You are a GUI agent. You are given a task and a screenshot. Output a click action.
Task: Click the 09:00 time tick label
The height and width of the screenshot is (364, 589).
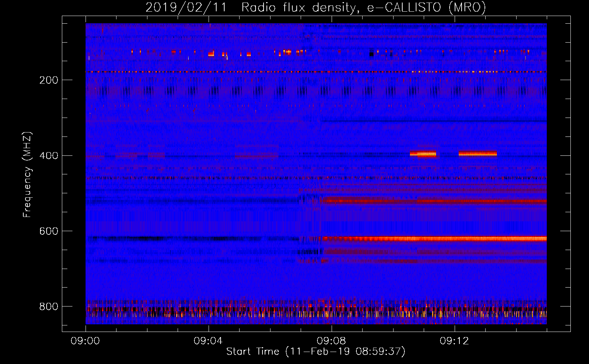[85, 341]
